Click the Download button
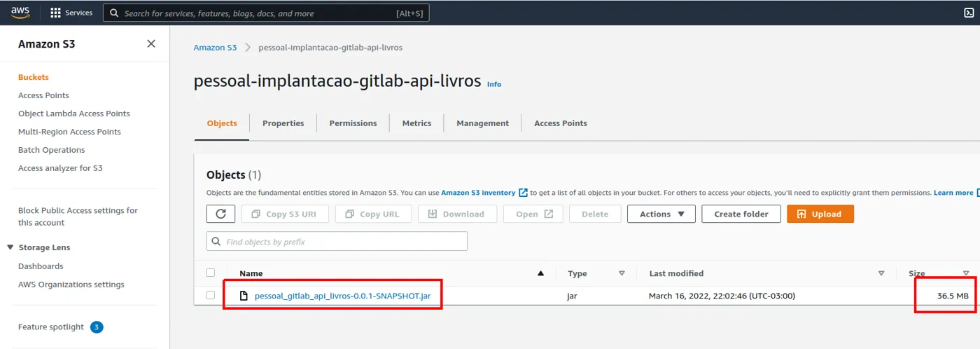The height and width of the screenshot is (349, 980). pos(457,214)
